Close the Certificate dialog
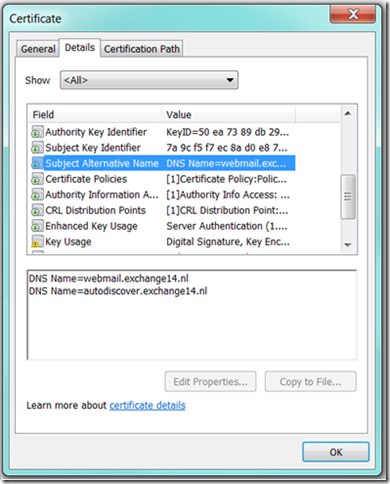Image resolution: width=390 pixels, height=484 pixels. [353, 14]
